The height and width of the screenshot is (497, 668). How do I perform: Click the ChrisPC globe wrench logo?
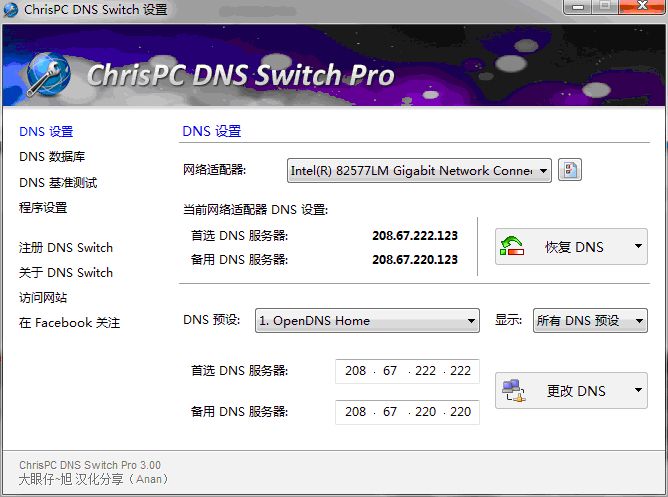click(49, 74)
